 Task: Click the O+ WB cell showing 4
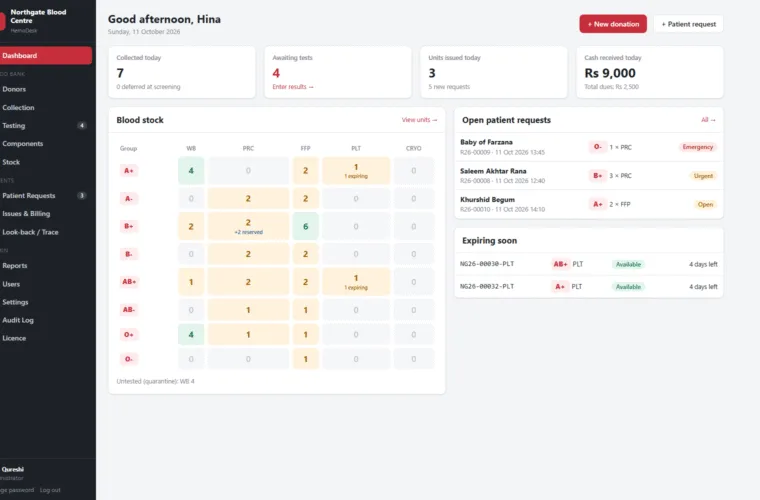coord(191,334)
